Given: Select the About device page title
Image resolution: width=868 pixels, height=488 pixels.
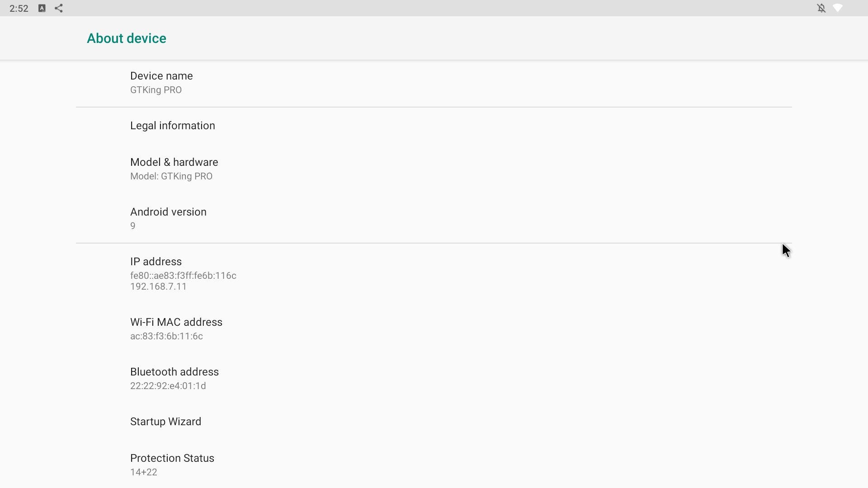Looking at the screenshot, I should (x=127, y=38).
